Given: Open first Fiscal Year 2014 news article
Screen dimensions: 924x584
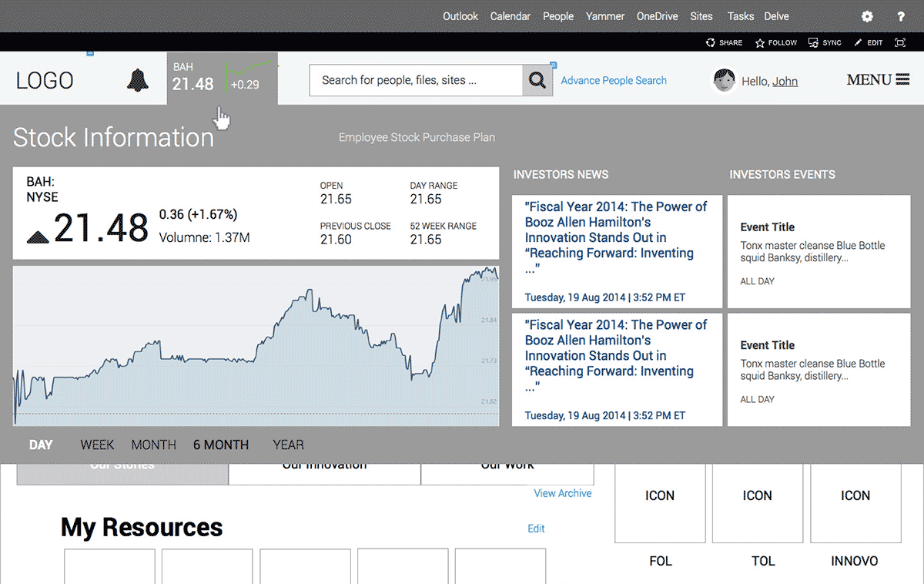Looking at the screenshot, I should [616, 237].
